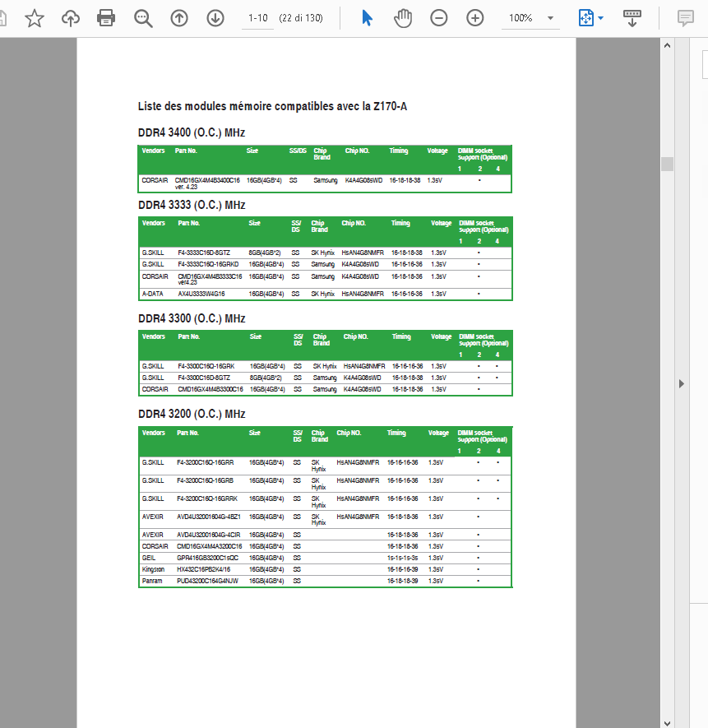Click part number 'F4-3300C16Q-16GRK'
The height and width of the screenshot is (728, 708).
point(206,366)
